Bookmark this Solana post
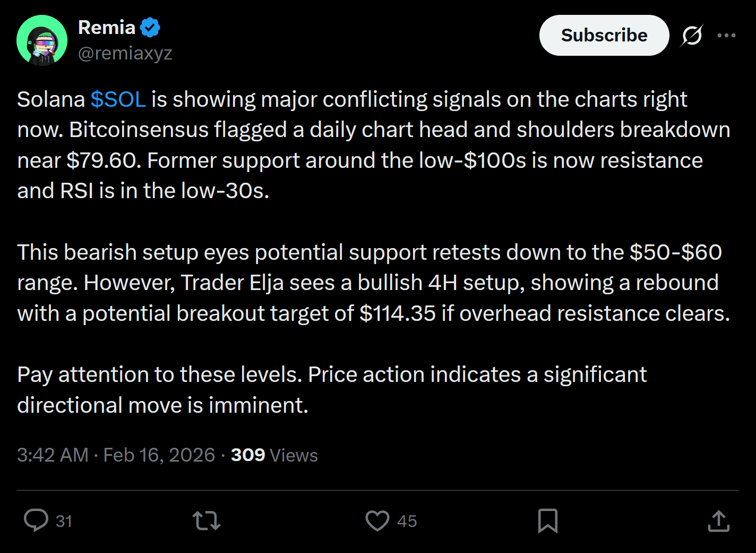This screenshot has width=756, height=553. [x=547, y=521]
